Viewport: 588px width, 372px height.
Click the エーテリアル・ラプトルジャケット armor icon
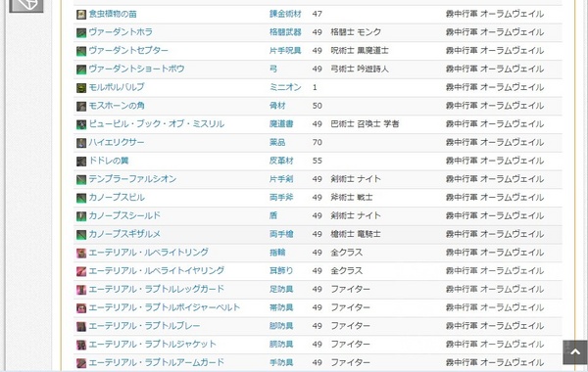(x=81, y=345)
